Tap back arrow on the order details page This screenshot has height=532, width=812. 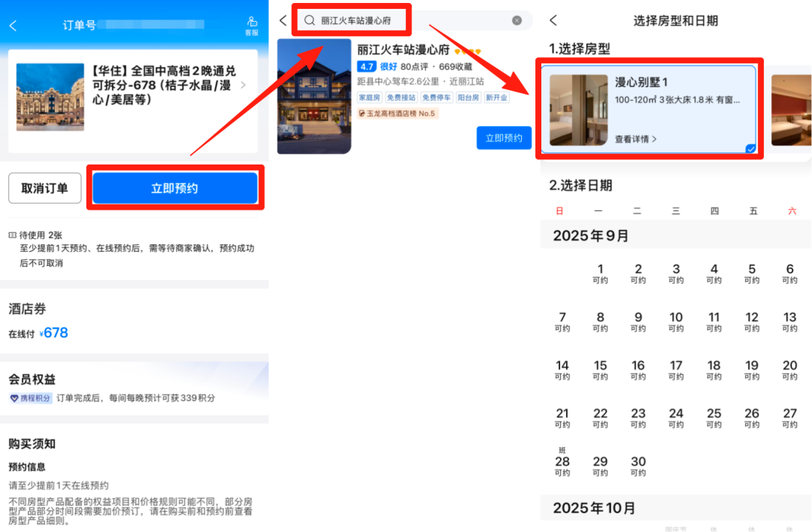(x=14, y=23)
